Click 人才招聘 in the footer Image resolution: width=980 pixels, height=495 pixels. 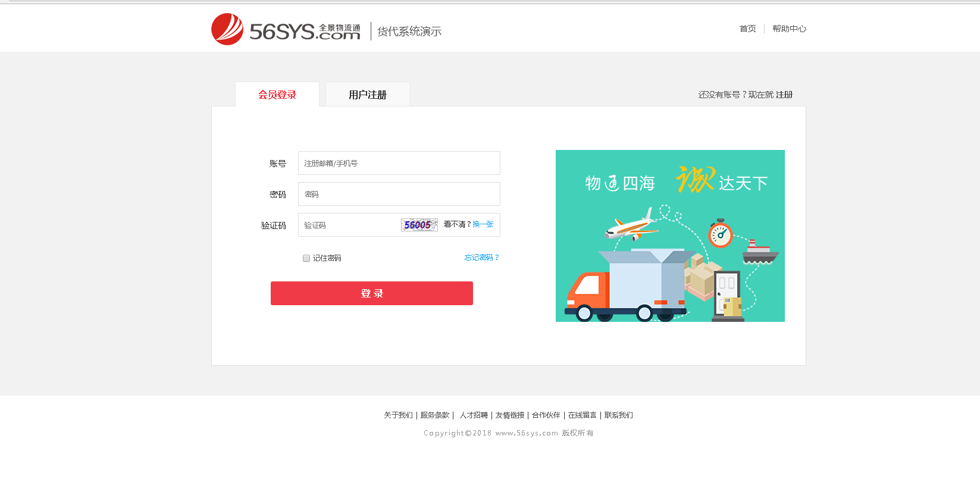point(474,415)
